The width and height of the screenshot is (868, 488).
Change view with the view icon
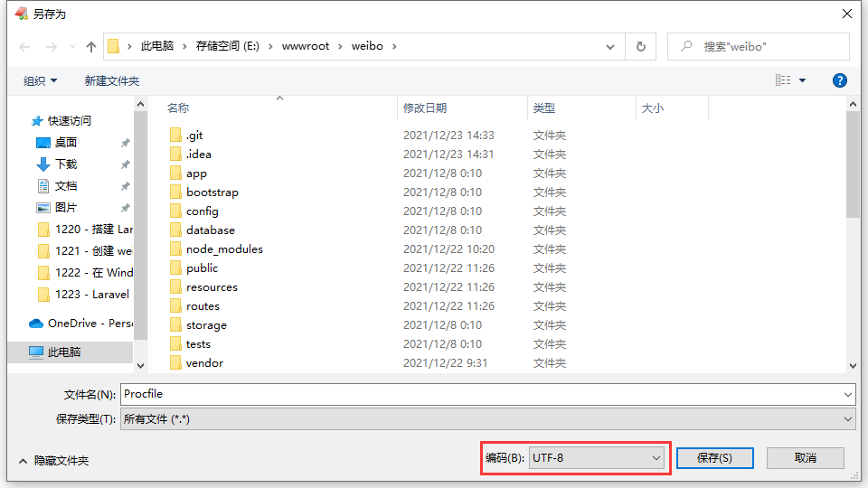click(x=783, y=80)
